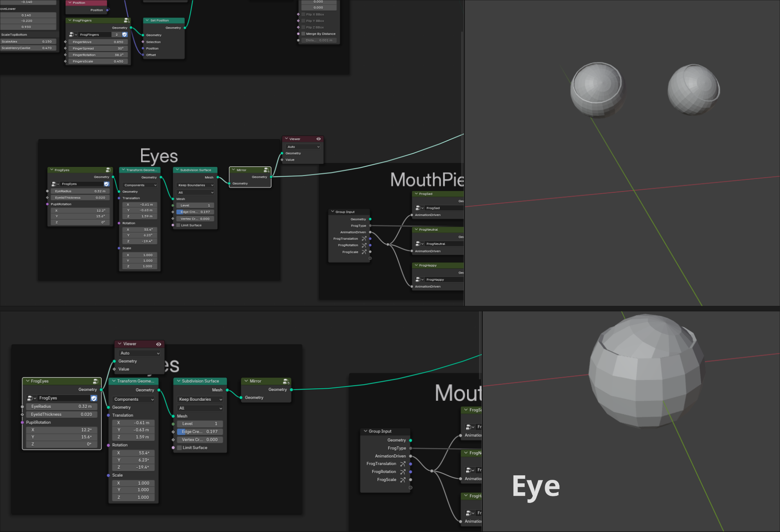Collapse upper editor Group Input node
Image resolution: width=780 pixels, height=532 pixels.
333,212
